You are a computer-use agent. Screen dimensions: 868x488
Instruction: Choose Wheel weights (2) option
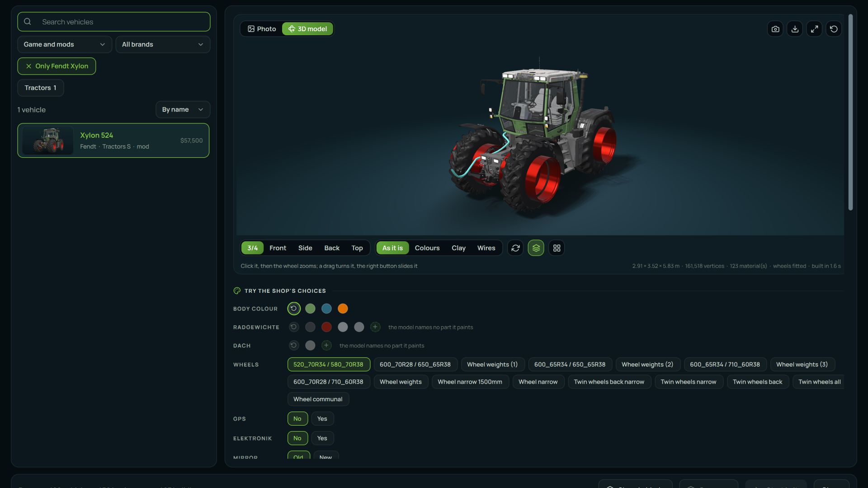click(x=647, y=365)
